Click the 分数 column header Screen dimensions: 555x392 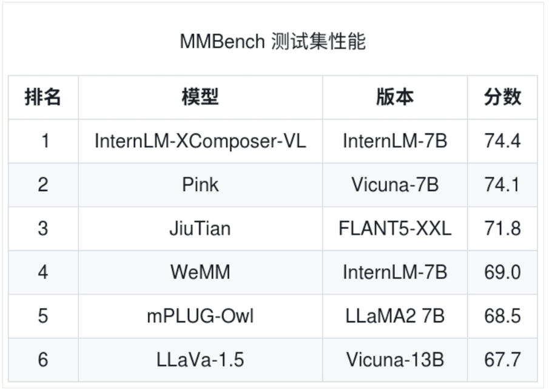pyautogui.click(x=502, y=97)
